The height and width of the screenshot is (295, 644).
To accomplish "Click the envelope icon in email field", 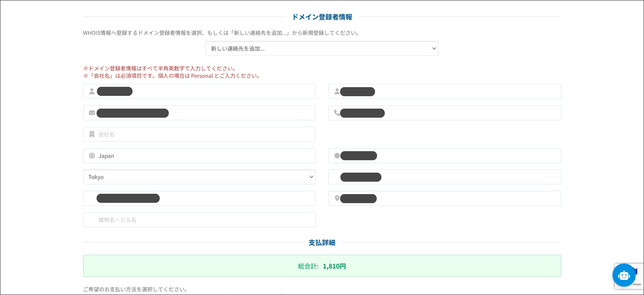I will point(92,113).
